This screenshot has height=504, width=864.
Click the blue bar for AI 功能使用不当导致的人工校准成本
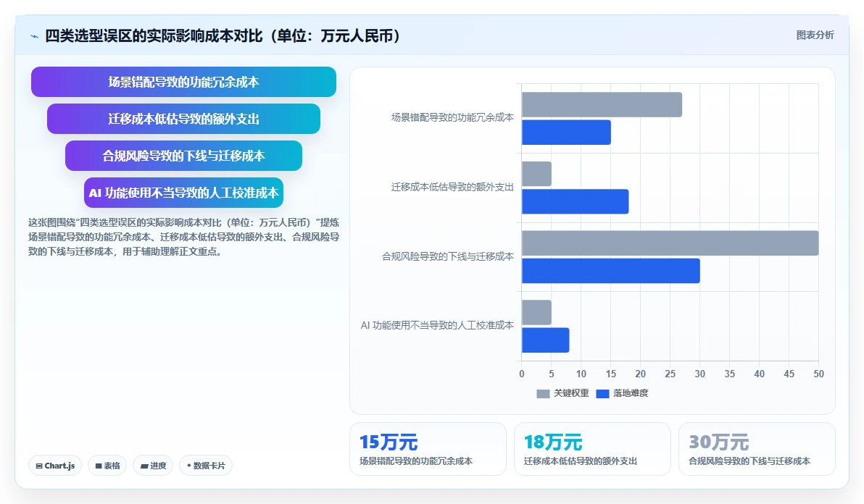point(546,340)
